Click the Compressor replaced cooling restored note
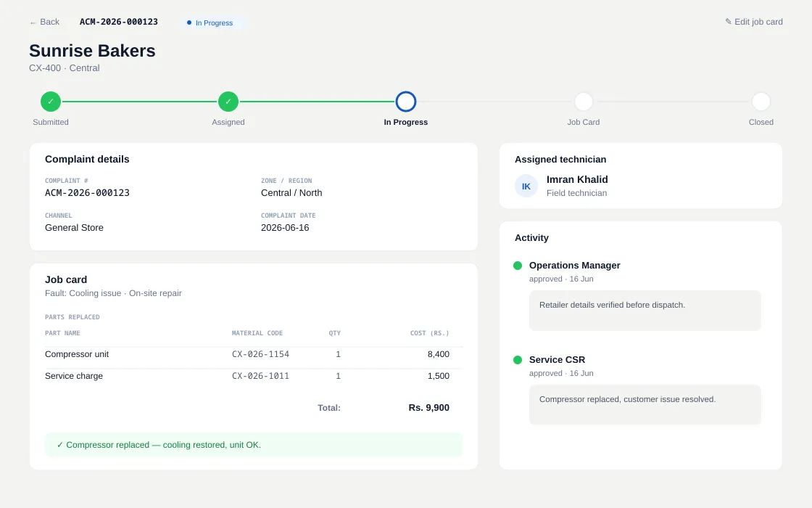The height and width of the screenshot is (508, 812). pos(254,445)
